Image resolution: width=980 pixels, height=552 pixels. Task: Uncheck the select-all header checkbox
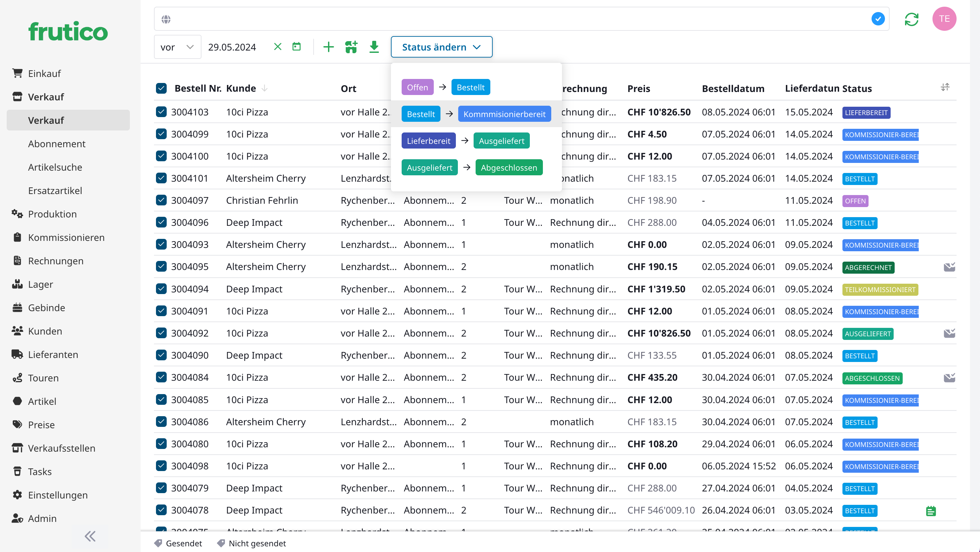click(x=161, y=88)
